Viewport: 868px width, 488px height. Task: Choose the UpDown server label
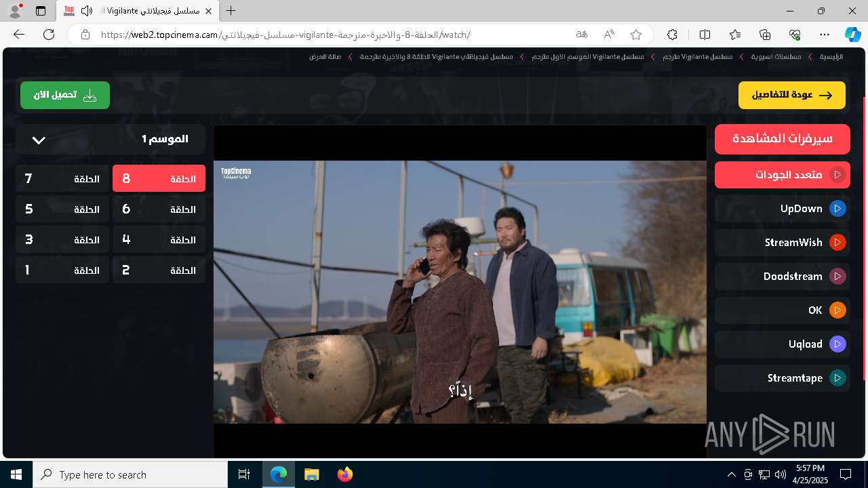801,209
